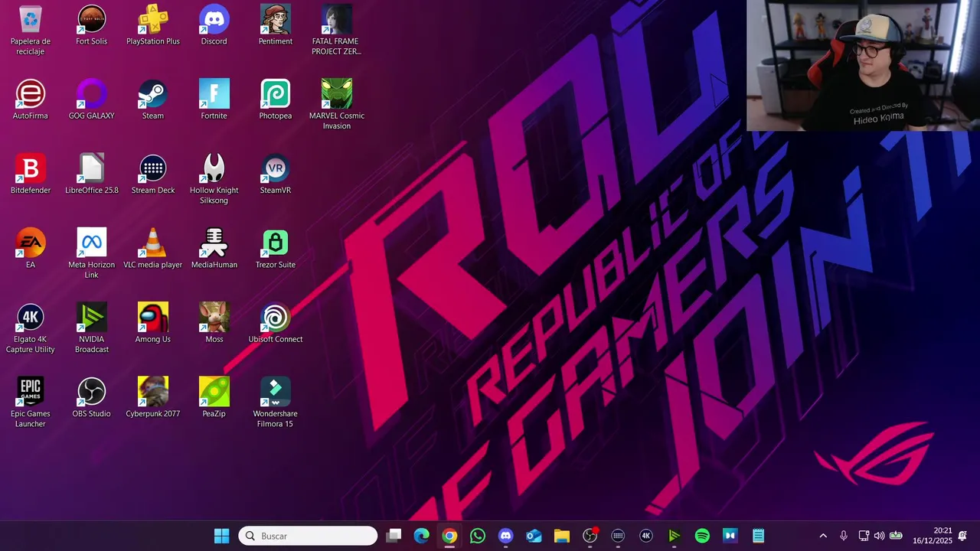Select the Cyberpunk 2077 shortcut
980x551 pixels.
(x=153, y=396)
